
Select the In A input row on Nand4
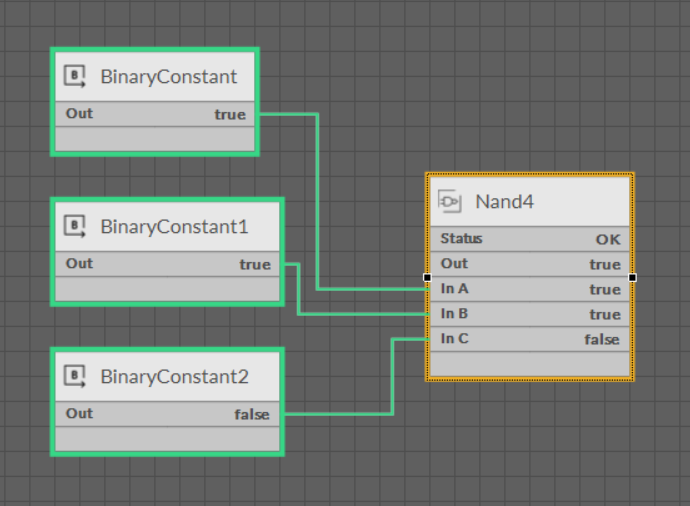530,289
